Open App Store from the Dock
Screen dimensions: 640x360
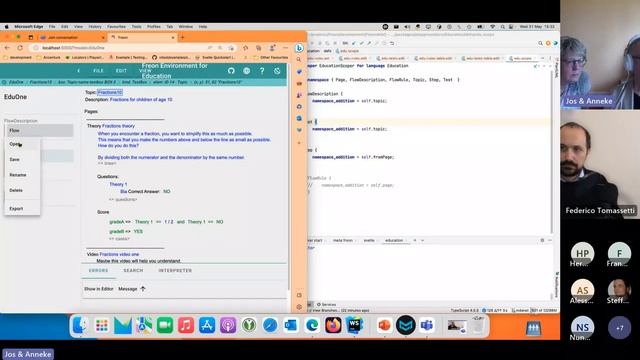[x=207, y=326]
